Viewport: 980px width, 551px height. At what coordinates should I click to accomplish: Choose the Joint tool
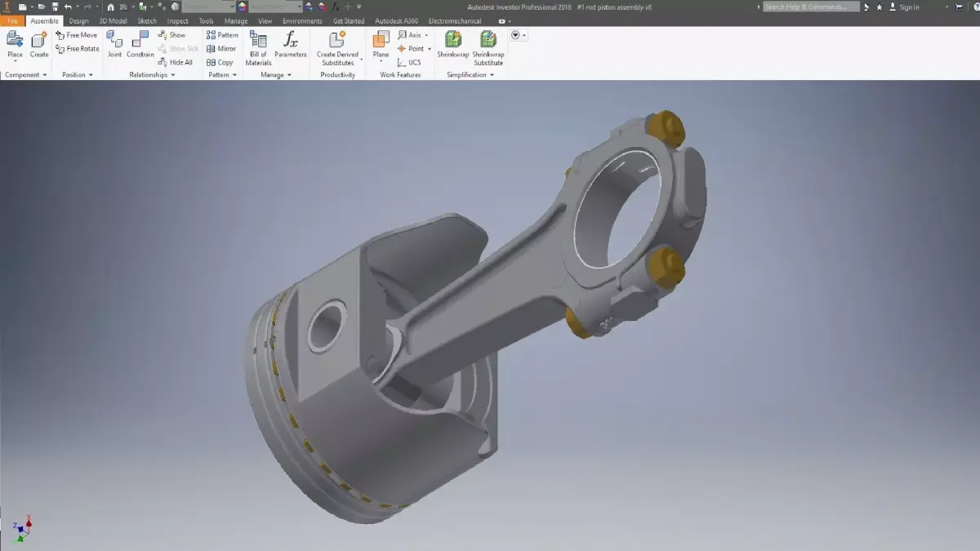click(x=115, y=45)
